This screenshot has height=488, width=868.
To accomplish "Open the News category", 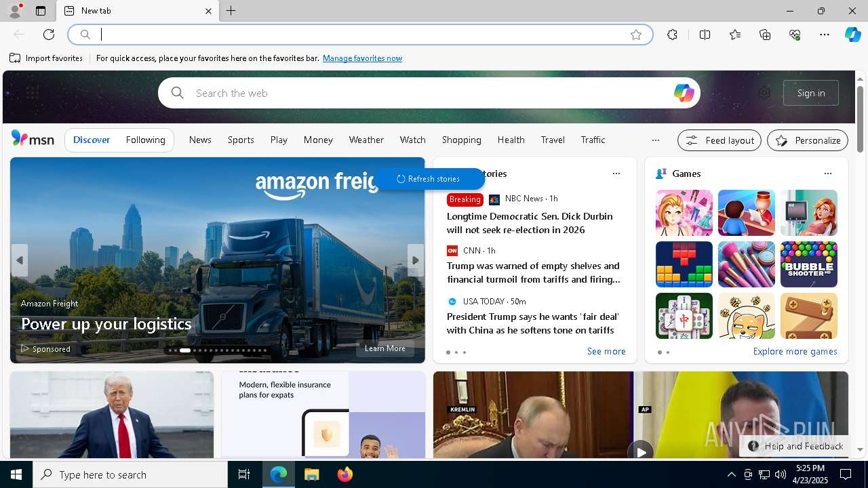I will click(200, 140).
